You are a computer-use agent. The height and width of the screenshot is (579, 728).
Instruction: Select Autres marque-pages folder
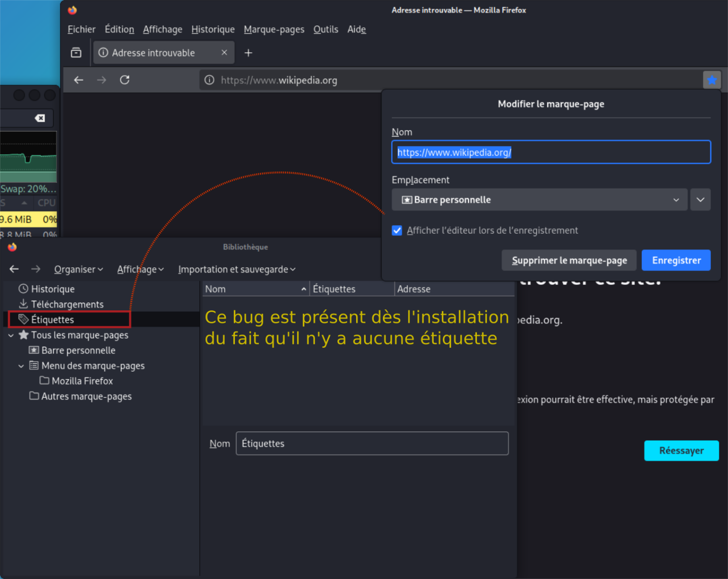click(80, 396)
